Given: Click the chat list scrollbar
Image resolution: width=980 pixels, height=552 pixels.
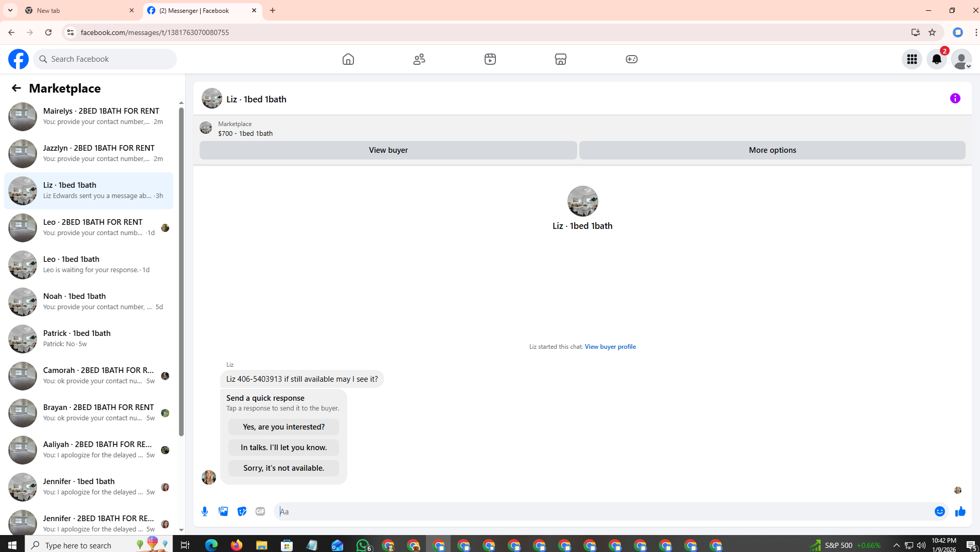Looking at the screenshot, I should point(181,272).
